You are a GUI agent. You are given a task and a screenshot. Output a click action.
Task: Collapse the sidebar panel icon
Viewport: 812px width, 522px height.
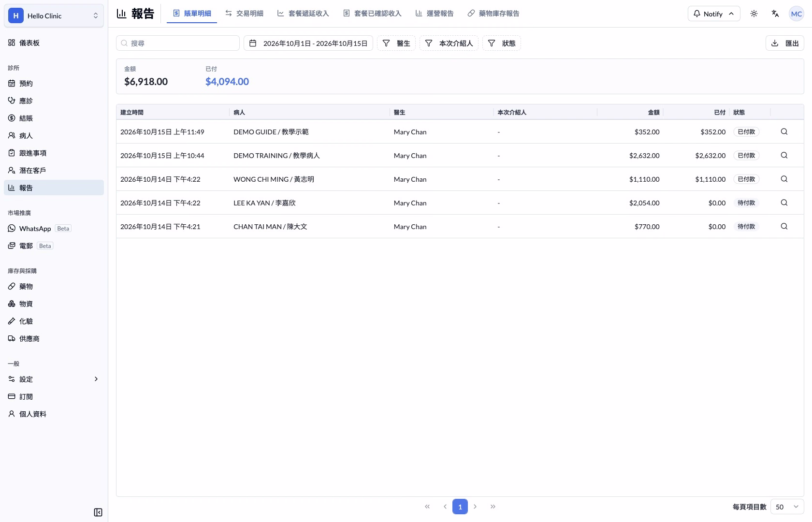tap(98, 512)
